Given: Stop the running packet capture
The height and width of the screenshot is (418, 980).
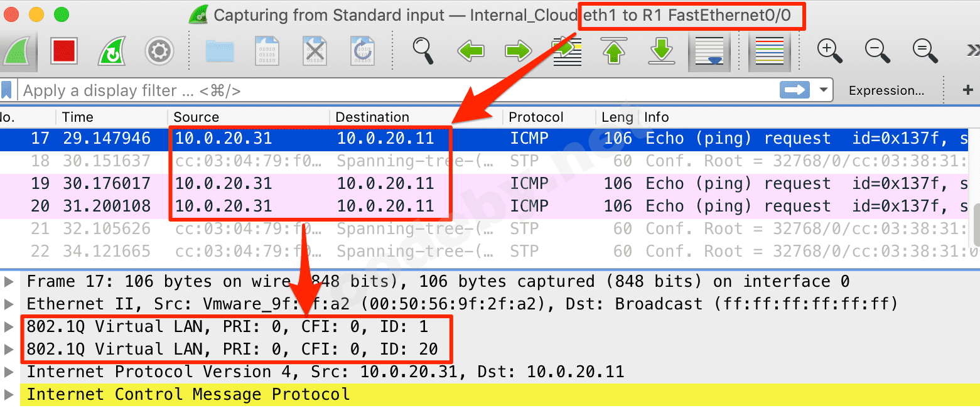Looking at the screenshot, I should 65,51.
